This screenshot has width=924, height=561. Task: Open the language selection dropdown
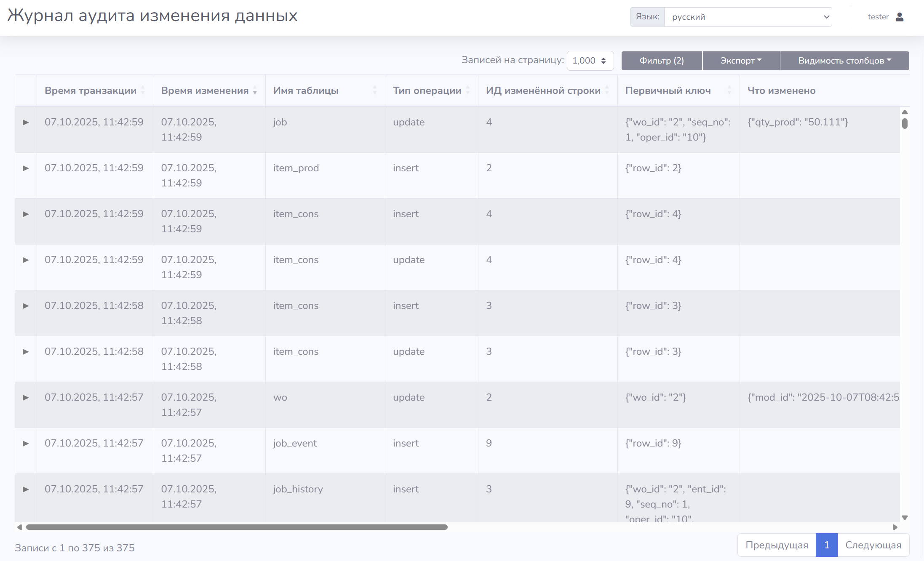tap(748, 17)
